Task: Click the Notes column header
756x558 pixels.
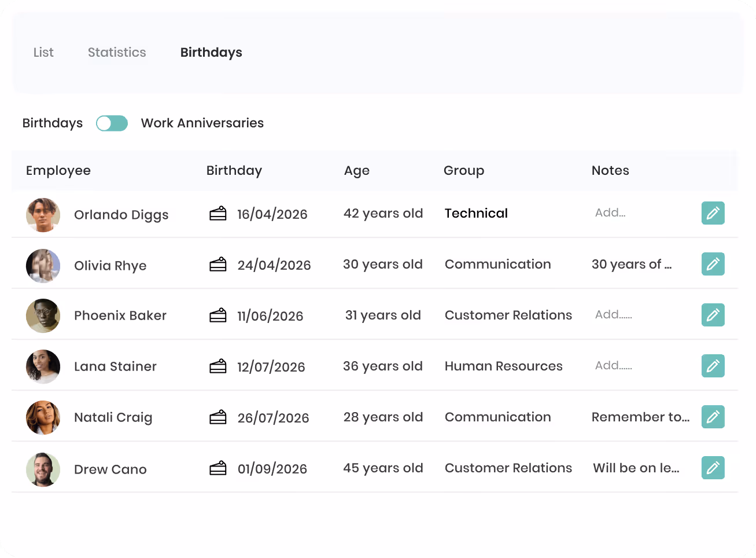Action: click(610, 170)
